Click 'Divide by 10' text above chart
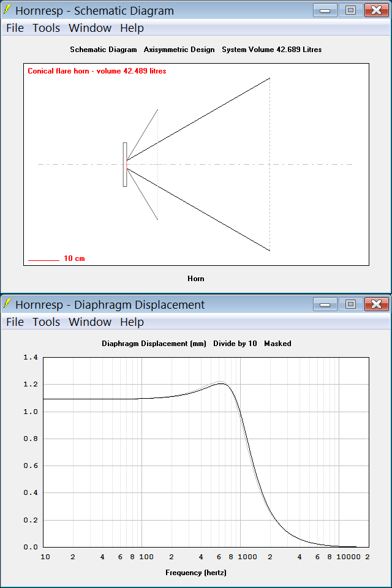This screenshot has width=392, height=588. pyautogui.click(x=235, y=344)
